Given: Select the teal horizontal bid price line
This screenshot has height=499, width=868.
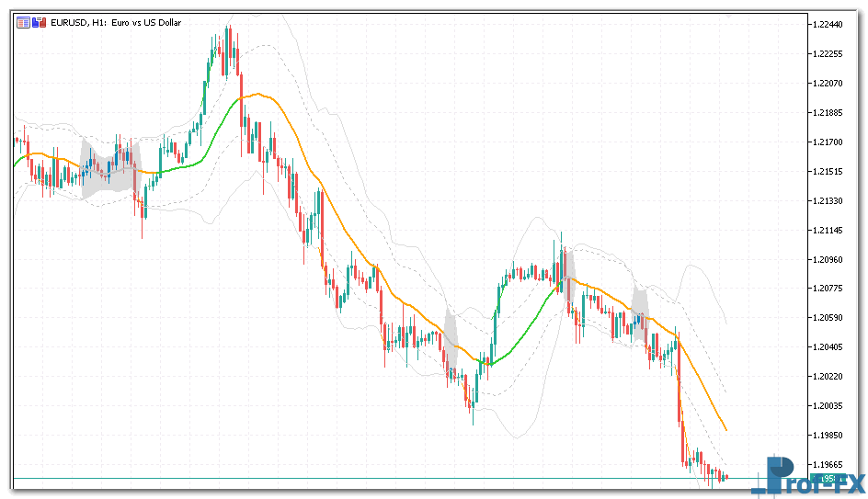Looking at the screenshot, I should pos(368,479).
